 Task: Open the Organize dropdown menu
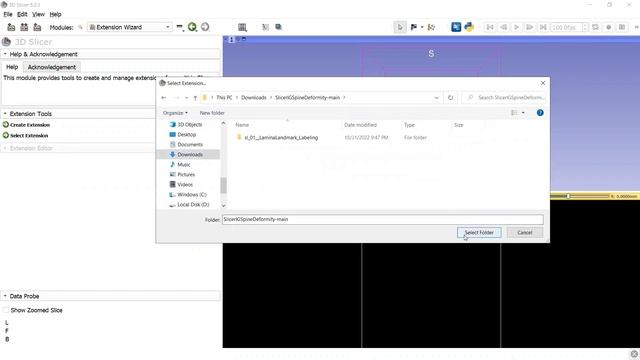pos(175,113)
